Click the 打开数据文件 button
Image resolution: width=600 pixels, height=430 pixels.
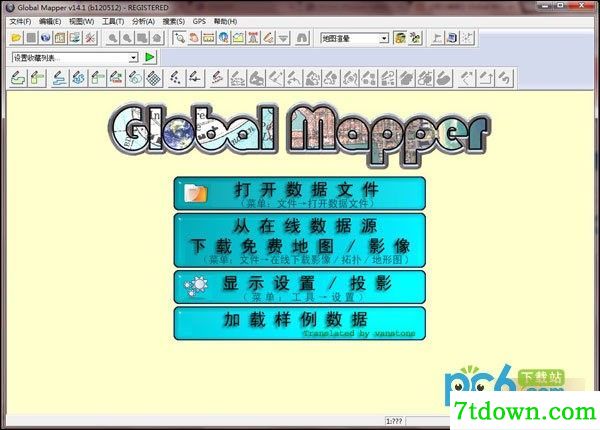coord(300,193)
